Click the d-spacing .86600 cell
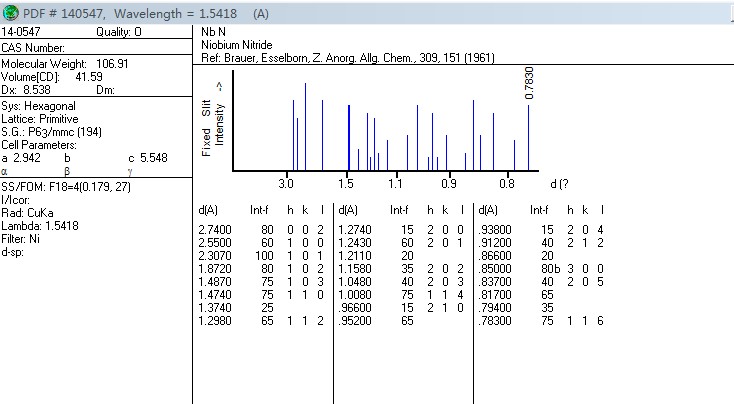The height and width of the screenshot is (404, 734). [x=495, y=256]
